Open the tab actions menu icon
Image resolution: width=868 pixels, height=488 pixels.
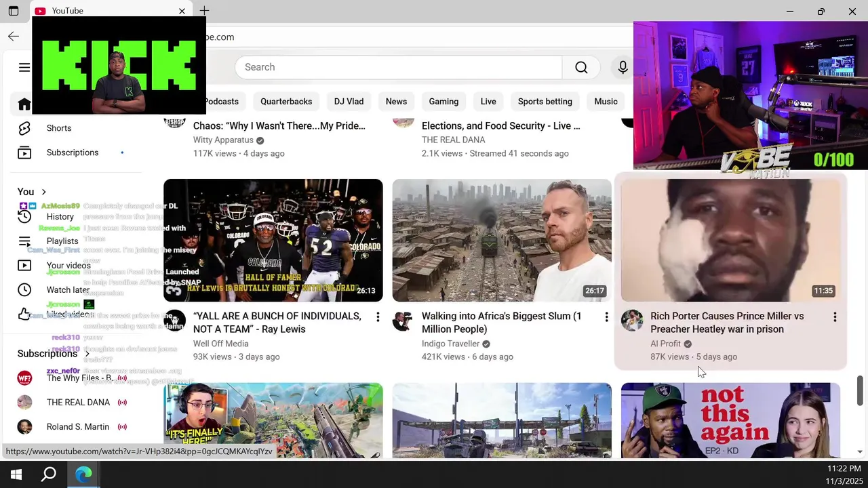(x=13, y=11)
